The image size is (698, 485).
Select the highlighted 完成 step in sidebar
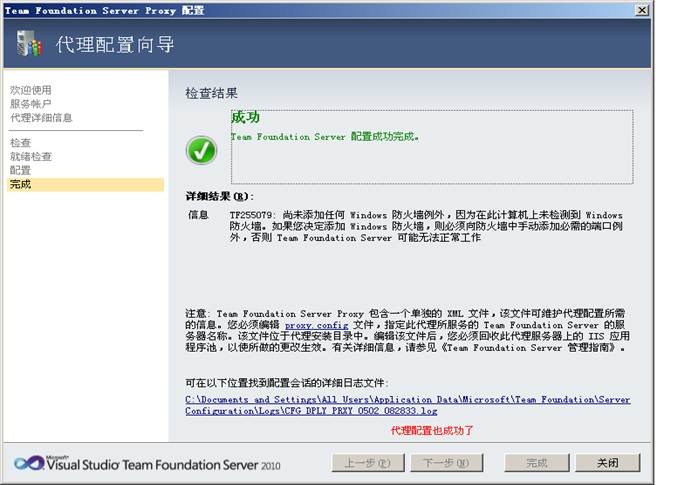click(85, 184)
